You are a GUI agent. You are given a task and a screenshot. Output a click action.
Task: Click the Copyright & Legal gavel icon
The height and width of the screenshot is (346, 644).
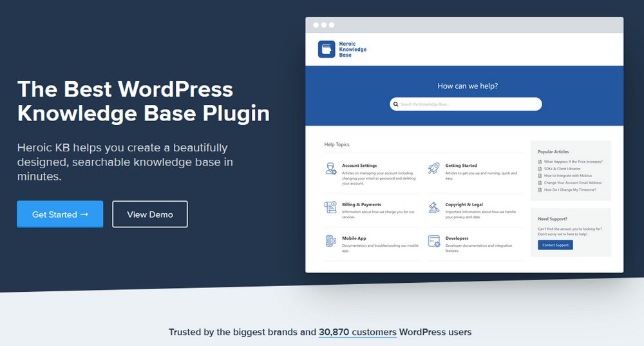click(433, 207)
